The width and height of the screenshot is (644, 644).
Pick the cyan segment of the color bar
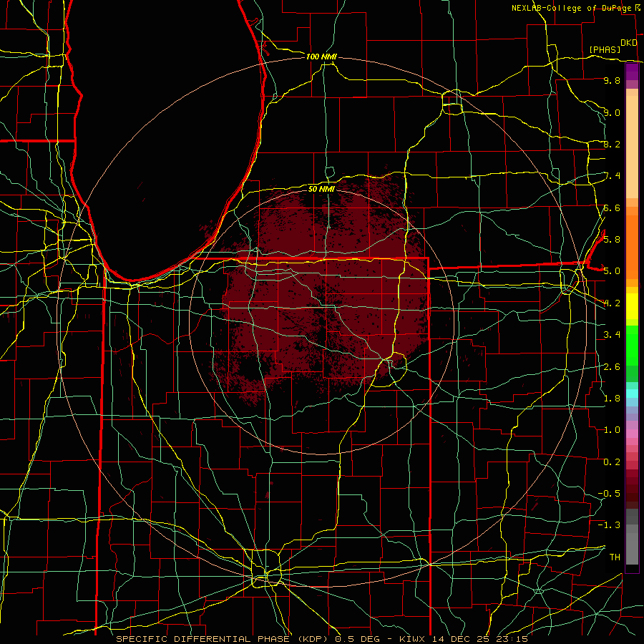tap(632, 393)
